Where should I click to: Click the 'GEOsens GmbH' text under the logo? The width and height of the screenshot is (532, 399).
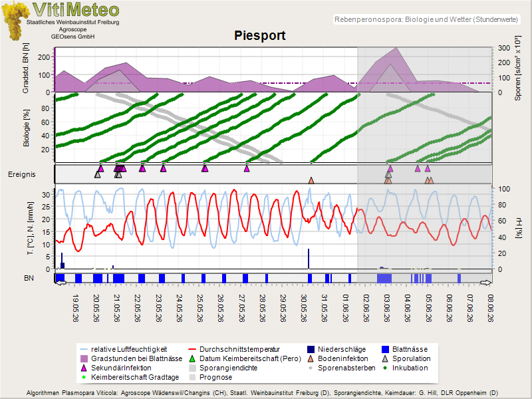click(72, 37)
